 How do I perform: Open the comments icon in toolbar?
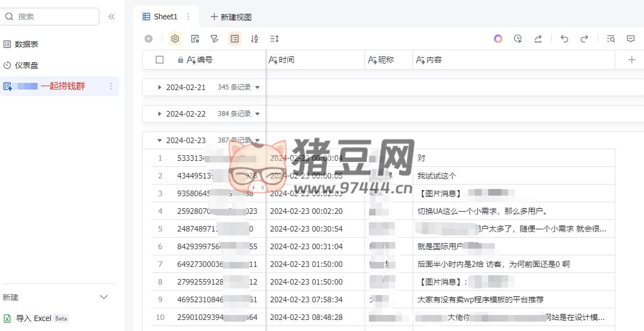point(631,39)
